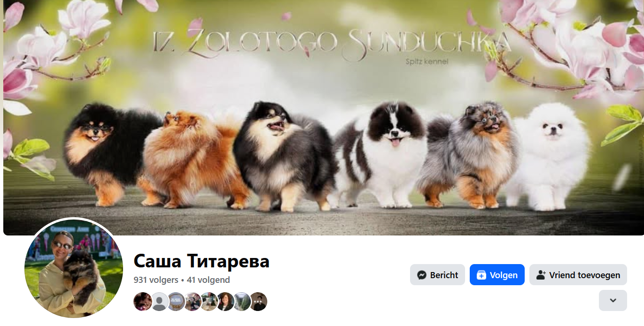
Task: Open the 931 volgers followers list
Action: (156, 280)
